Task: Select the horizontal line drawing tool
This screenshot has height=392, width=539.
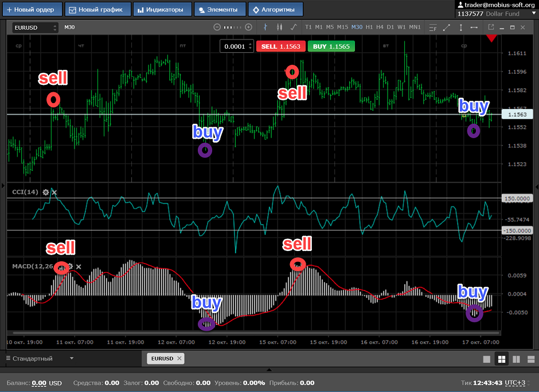Action: pyautogui.click(x=474, y=27)
